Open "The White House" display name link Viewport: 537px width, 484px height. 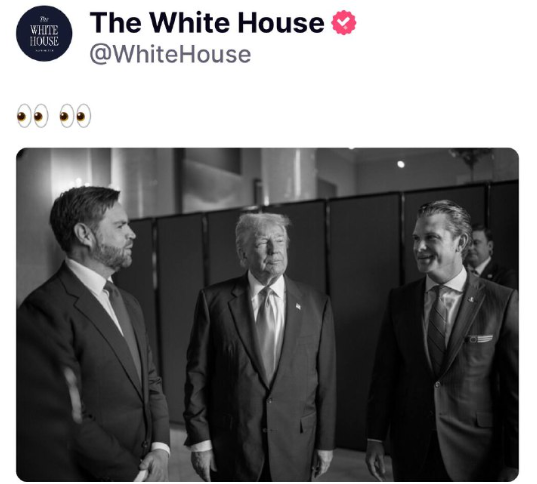pos(207,23)
